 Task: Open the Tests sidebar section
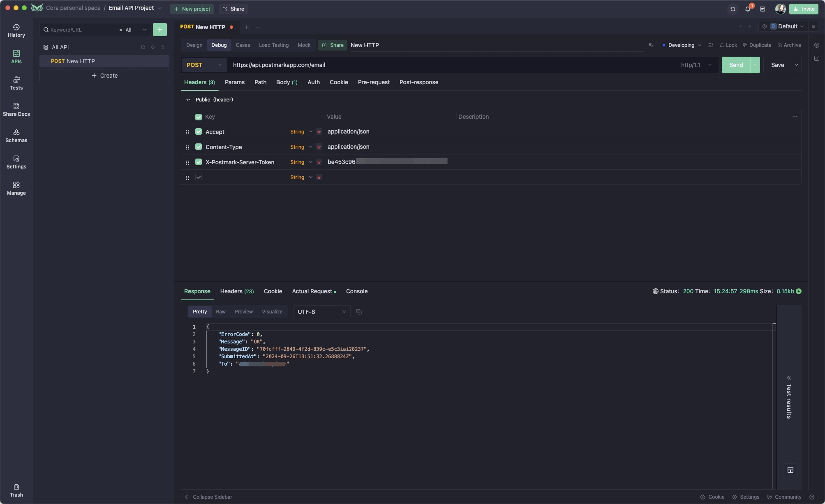click(x=16, y=83)
